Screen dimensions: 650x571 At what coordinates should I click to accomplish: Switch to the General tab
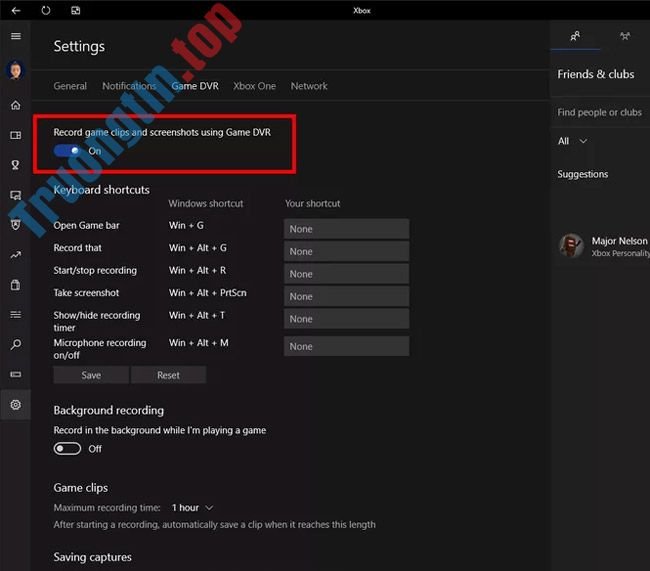coord(70,86)
